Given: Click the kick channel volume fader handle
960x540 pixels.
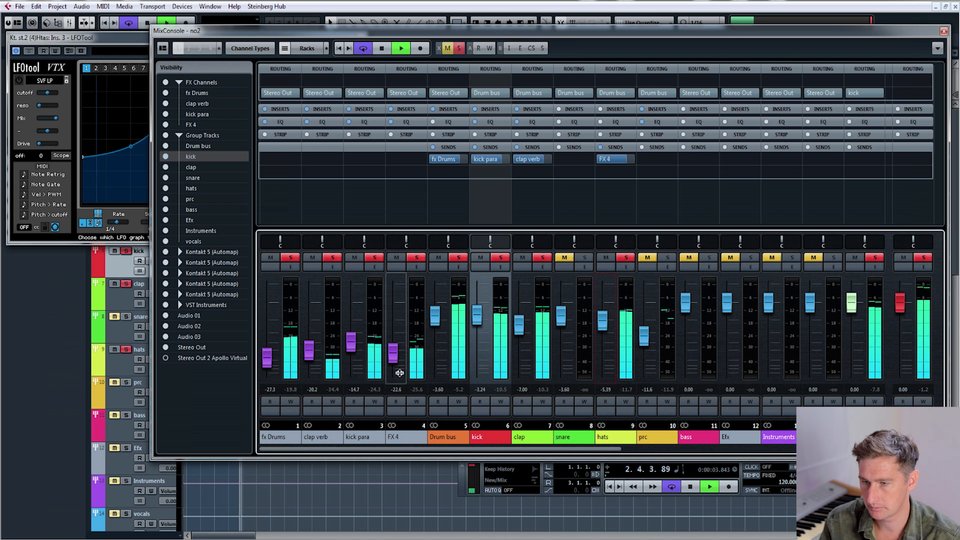Looking at the screenshot, I should [x=477, y=315].
